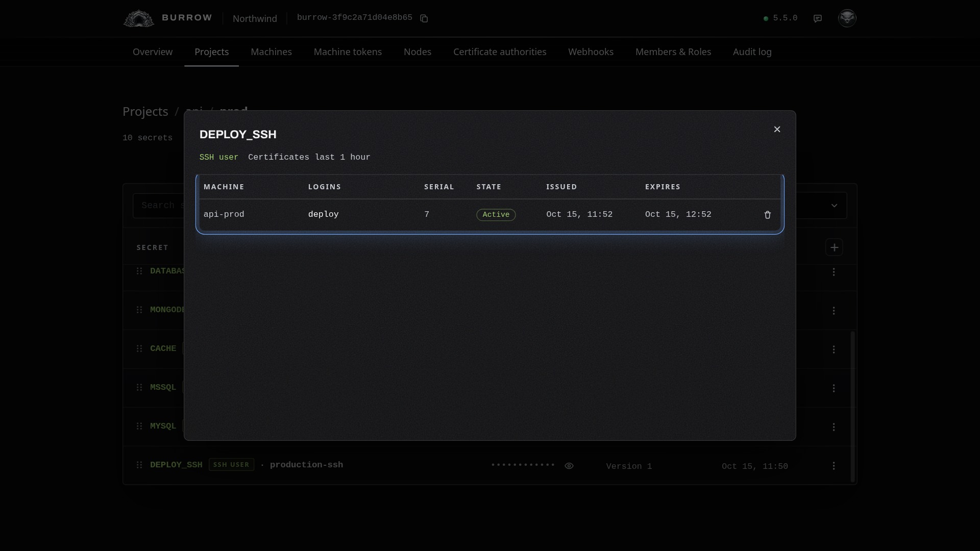The image size is (980, 551).
Task: Select the Nodes tab
Action: pos(418,52)
